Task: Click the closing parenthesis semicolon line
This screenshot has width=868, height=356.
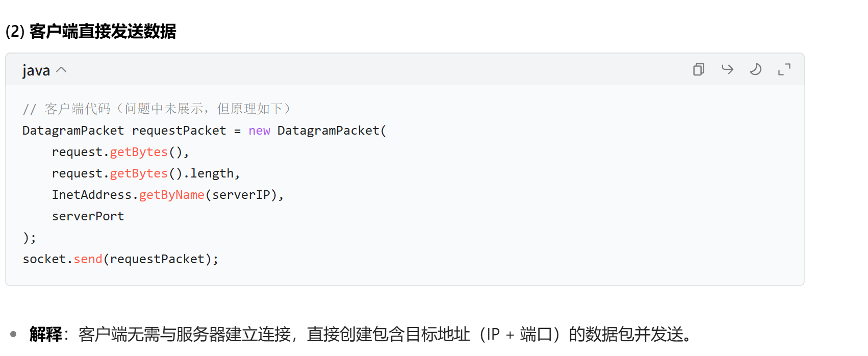Action: 30,238
